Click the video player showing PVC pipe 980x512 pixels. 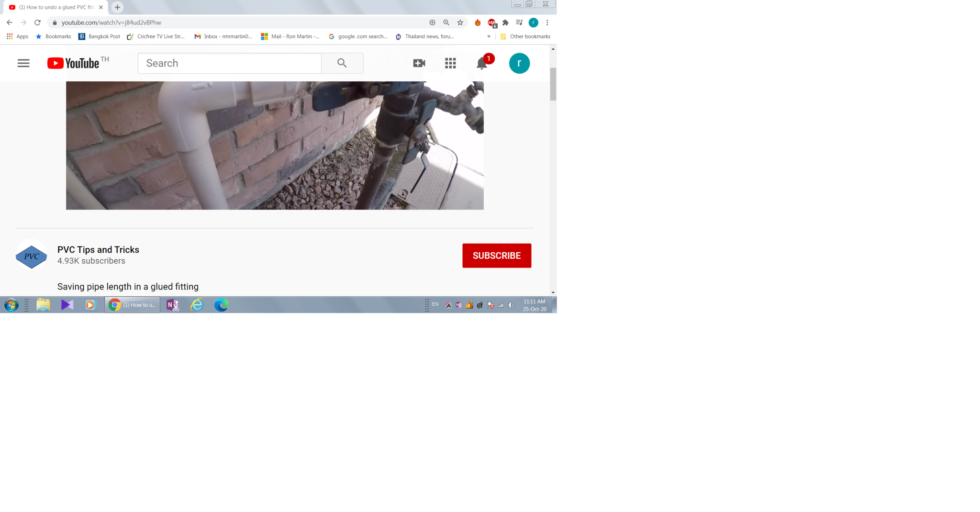tap(275, 145)
